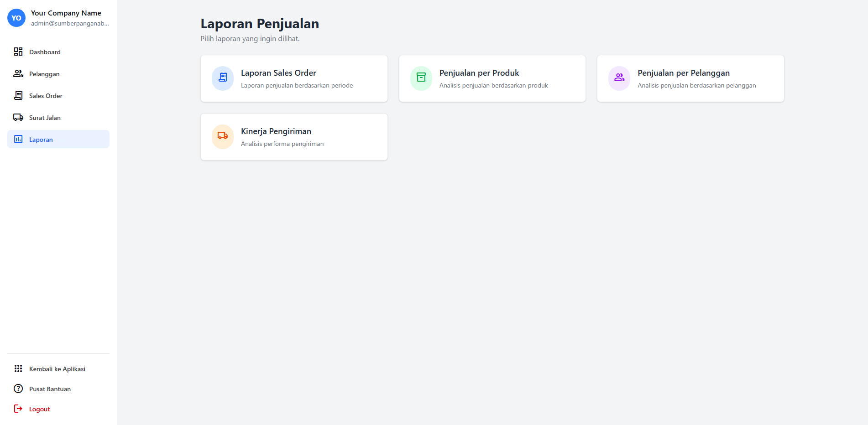Screen dimensions: 868x425
Task: Go to the Surat Jalan menu item
Action: point(45,118)
